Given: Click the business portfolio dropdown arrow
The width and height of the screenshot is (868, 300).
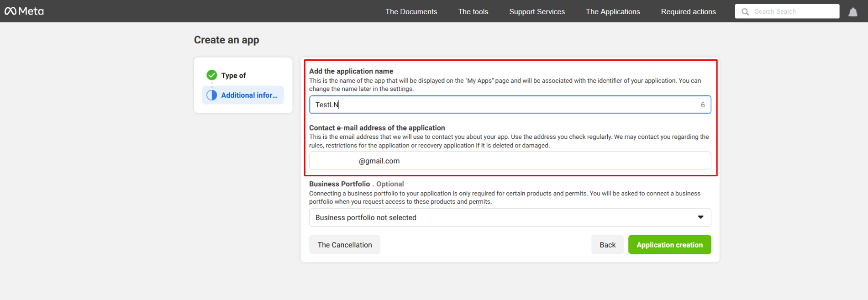Looking at the screenshot, I should 700,217.
